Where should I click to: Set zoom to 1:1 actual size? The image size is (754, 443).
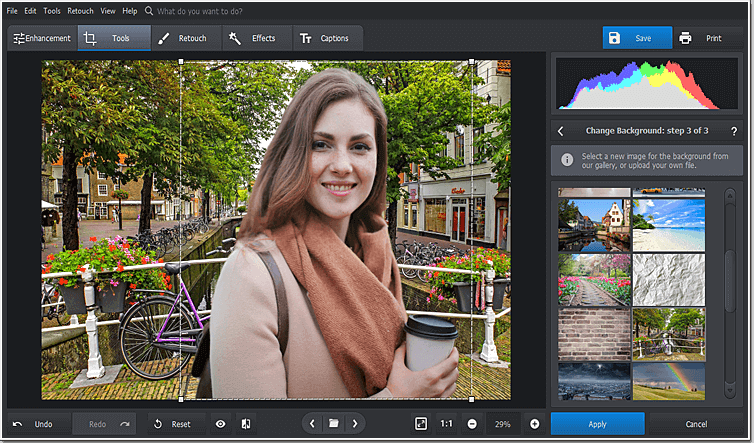[447, 424]
